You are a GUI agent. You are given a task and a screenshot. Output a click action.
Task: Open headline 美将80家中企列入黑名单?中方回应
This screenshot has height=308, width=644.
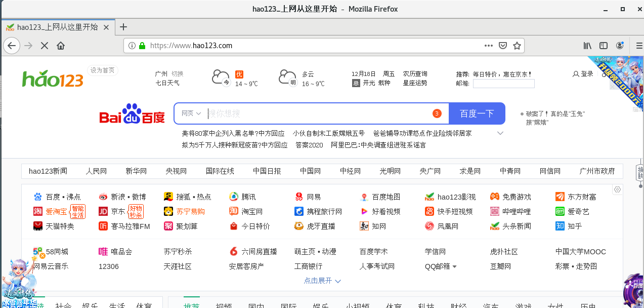[x=233, y=133]
